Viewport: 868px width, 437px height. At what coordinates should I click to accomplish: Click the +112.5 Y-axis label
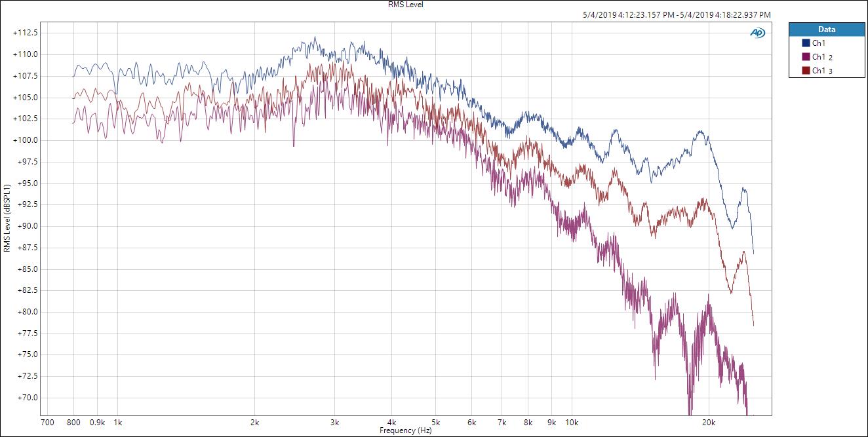click(x=25, y=33)
